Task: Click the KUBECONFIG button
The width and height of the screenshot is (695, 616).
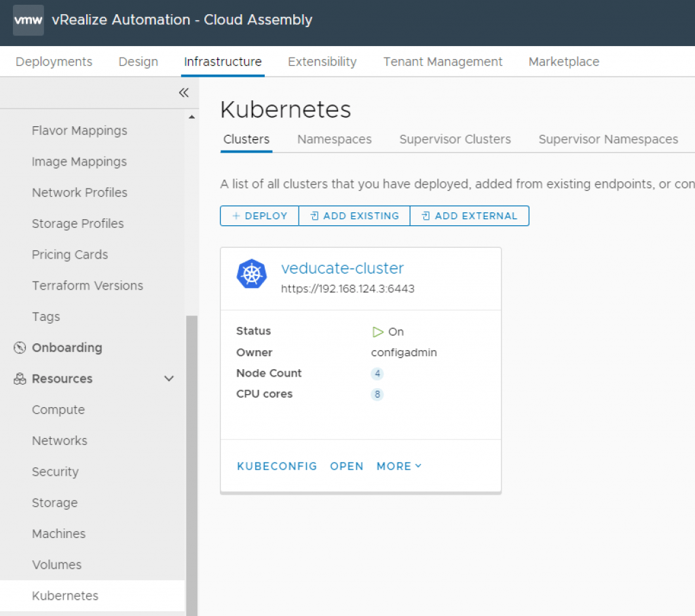Action: (x=277, y=466)
